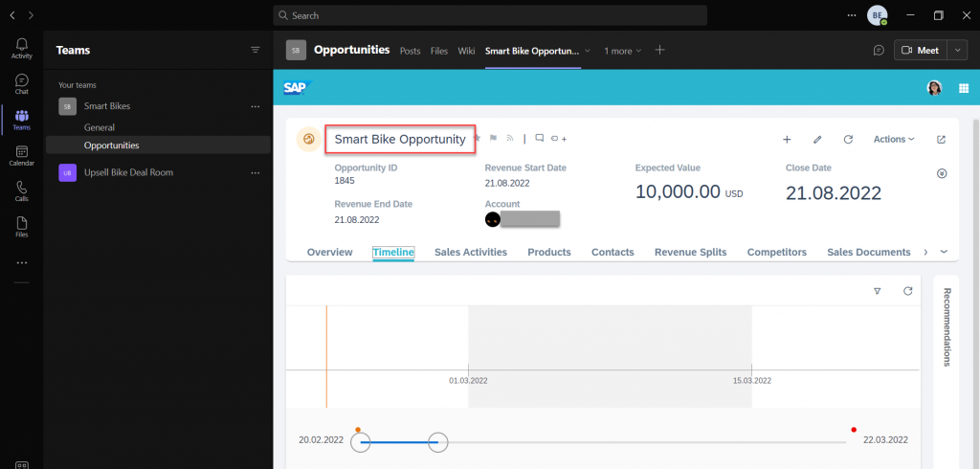Select the Opportunities channel
This screenshot has height=469, width=980.
pos(158,145)
